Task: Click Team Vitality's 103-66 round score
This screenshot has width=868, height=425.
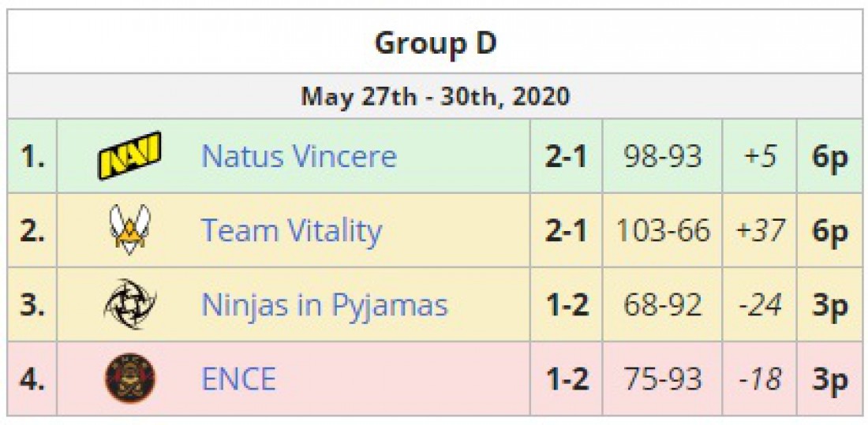Action: coord(663,230)
